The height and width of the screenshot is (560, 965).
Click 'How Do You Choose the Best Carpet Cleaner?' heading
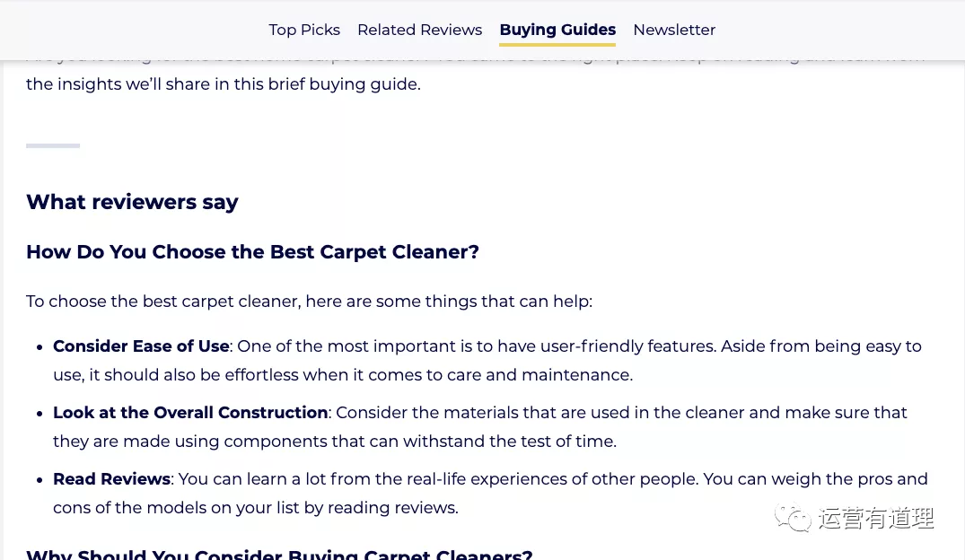click(252, 251)
